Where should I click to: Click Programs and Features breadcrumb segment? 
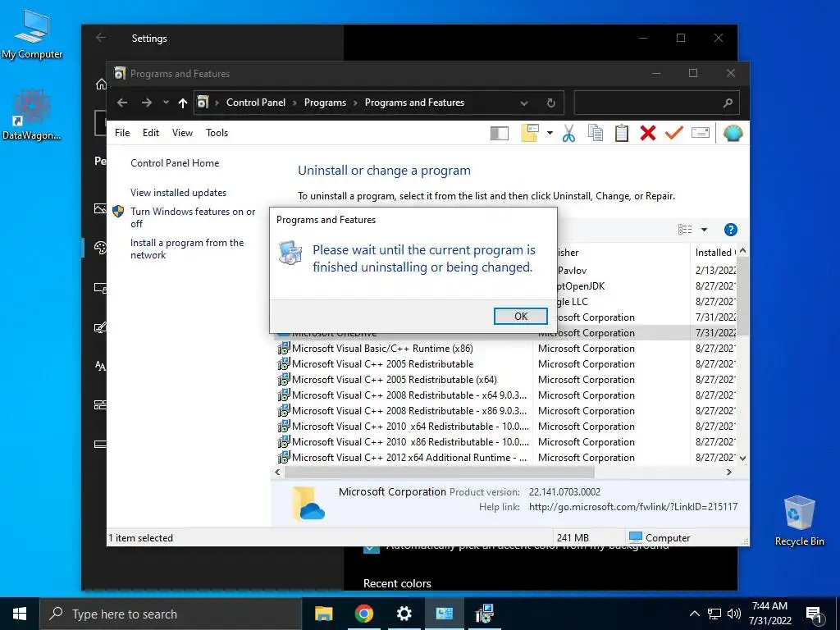pyautogui.click(x=414, y=103)
